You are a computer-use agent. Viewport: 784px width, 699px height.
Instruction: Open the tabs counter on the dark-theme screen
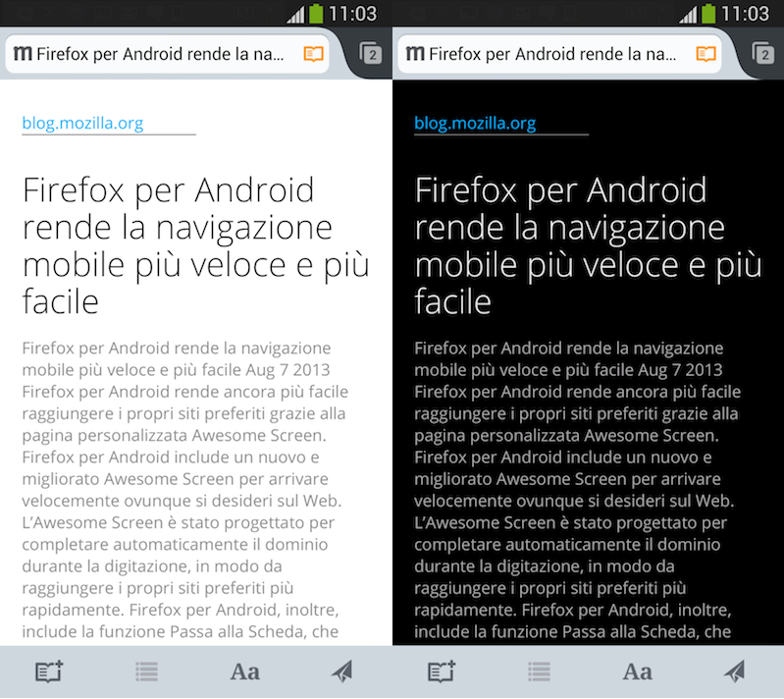coord(763,54)
